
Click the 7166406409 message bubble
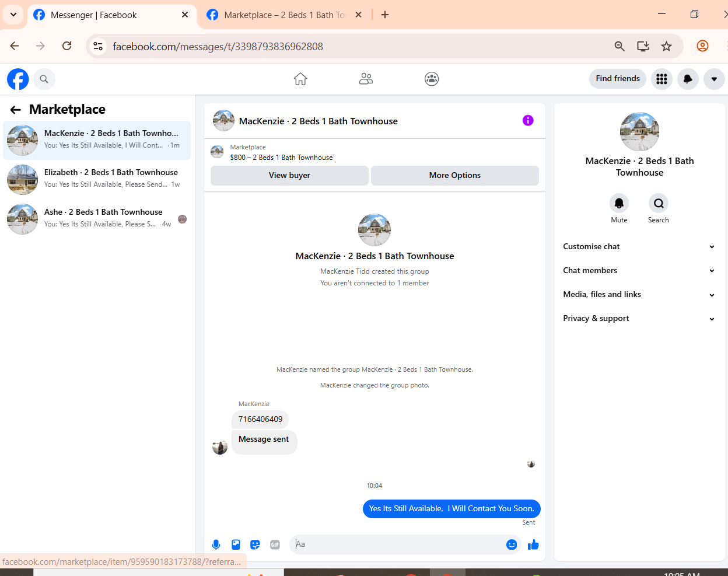tap(260, 420)
